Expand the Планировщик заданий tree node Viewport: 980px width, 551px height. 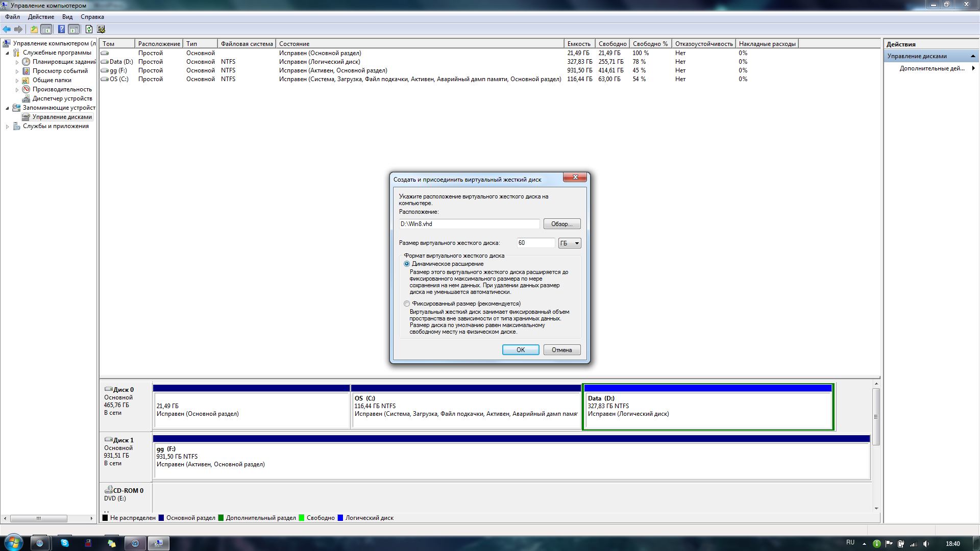click(x=17, y=62)
